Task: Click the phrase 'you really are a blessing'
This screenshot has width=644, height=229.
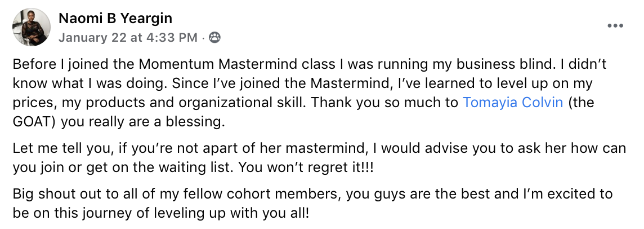Action: [143, 122]
